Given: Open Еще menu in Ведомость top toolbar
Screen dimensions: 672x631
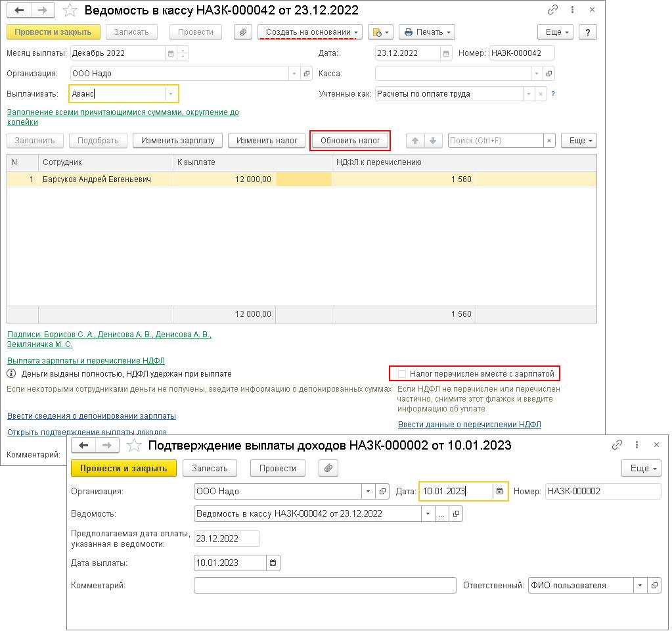Looking at the screenshot, I should pos(556,32).
